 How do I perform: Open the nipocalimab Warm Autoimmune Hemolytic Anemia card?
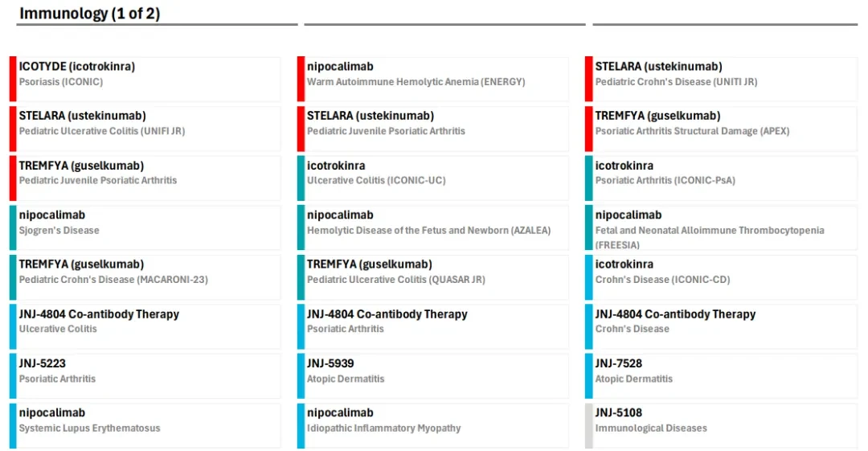pyautogui.click(x=433, y=79)
